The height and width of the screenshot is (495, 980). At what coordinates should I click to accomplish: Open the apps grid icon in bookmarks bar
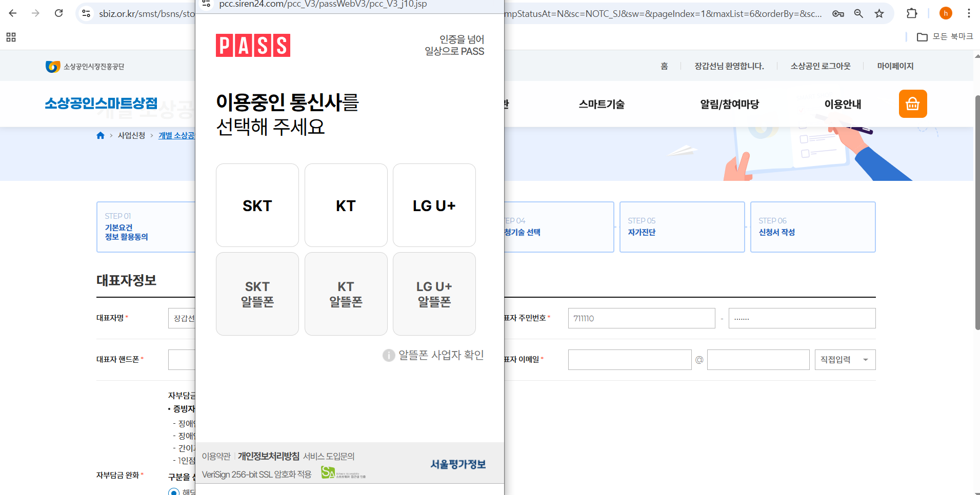pyautogui.click(x=11, y=37)
